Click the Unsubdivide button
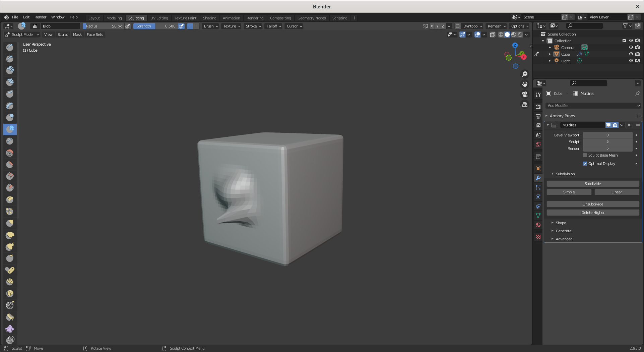Image resolution: width=644 pixels, height=352 pixels. (593, 204)
